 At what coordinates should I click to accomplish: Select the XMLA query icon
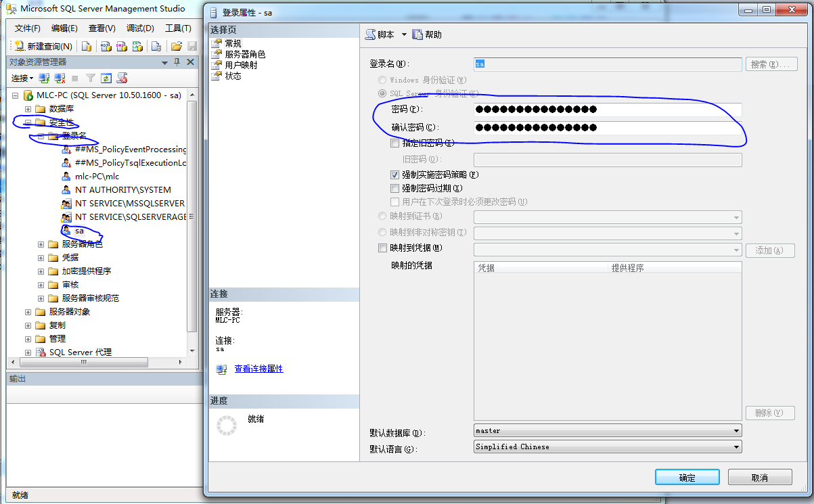click(137, 46)
